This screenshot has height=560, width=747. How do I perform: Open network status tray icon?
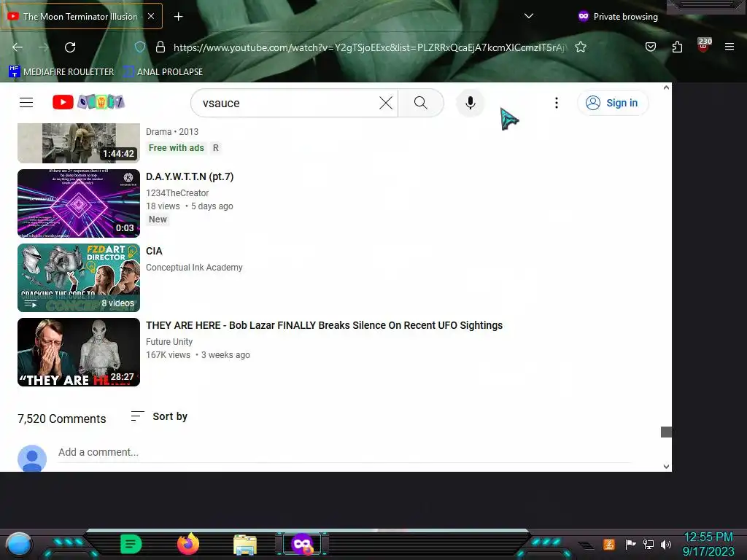649,544
